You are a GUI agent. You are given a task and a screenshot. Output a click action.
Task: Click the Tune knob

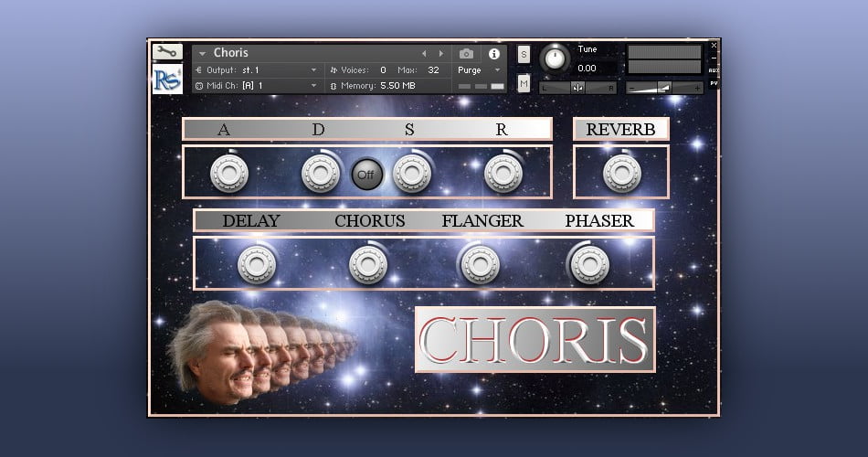pos(554,58)
